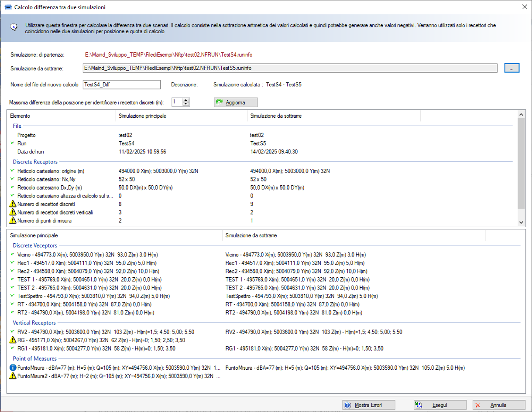
Task: Click Point of Measures group header
Action: point(35,358)
